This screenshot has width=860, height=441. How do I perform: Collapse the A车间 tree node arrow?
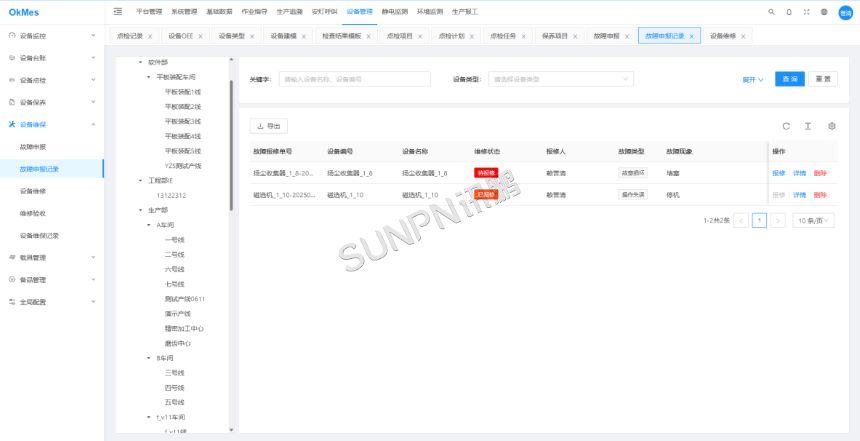149,225
